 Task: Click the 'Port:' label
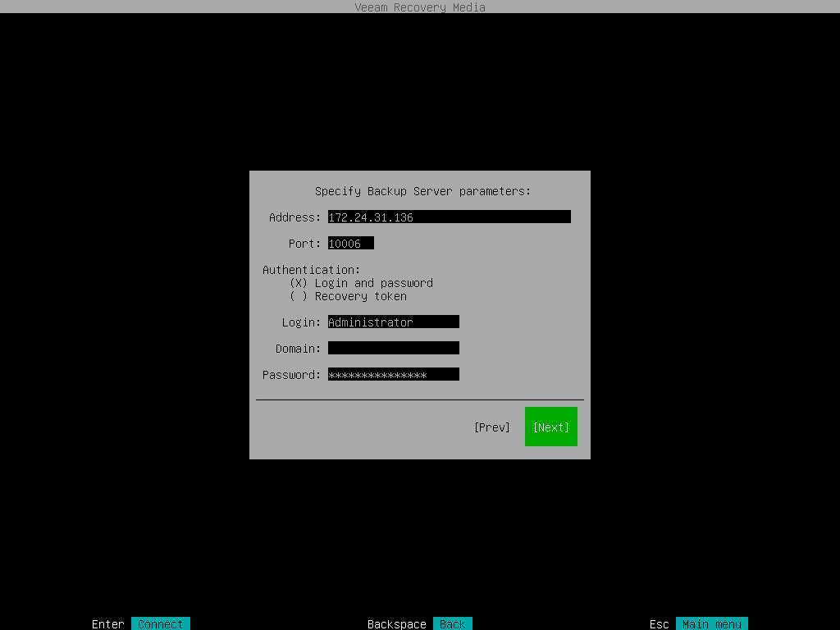(x=304, y=244)
